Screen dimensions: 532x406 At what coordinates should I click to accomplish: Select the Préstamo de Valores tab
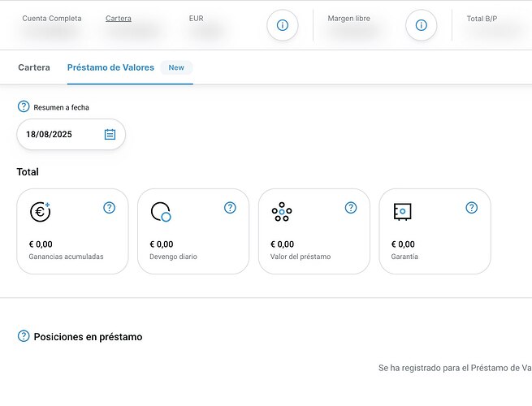click(x=110, y=67)
